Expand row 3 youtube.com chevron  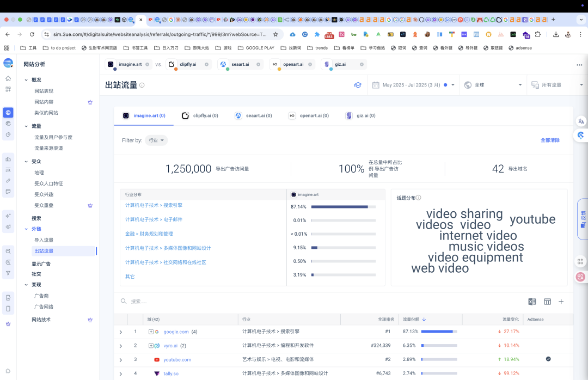121,360
